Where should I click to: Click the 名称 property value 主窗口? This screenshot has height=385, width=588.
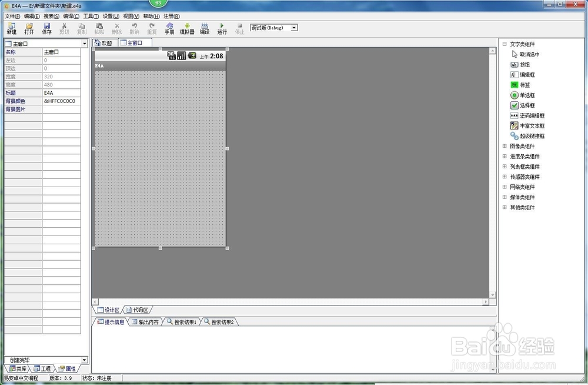coord(62,52)
